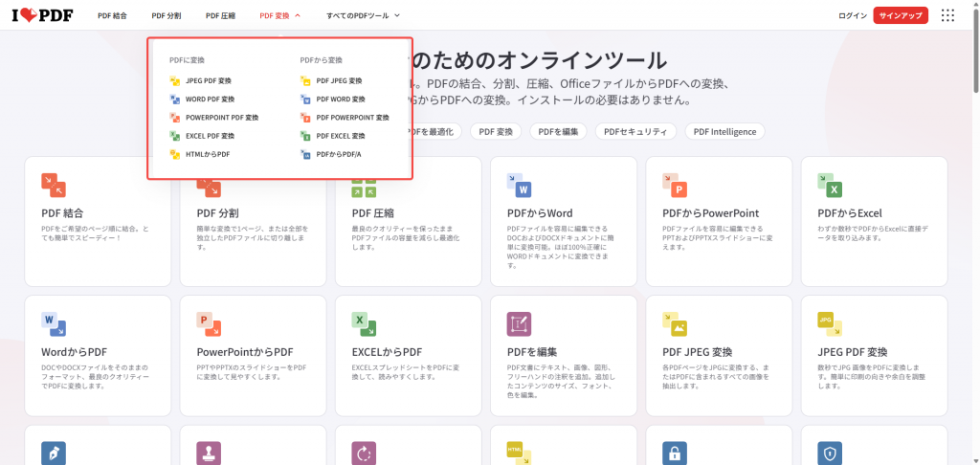Screen dimensions: 980x465
Task: Click the iLovePDF logo
Action: (42, 15)
